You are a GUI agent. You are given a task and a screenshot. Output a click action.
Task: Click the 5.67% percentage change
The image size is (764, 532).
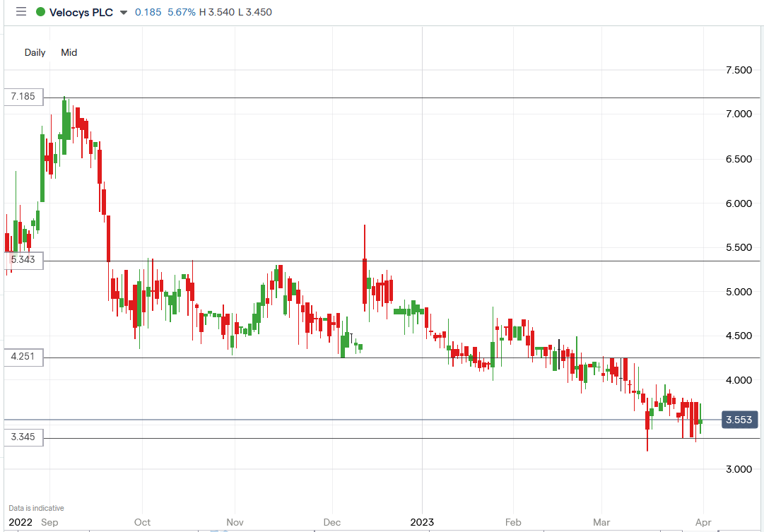tap(181, 12)
